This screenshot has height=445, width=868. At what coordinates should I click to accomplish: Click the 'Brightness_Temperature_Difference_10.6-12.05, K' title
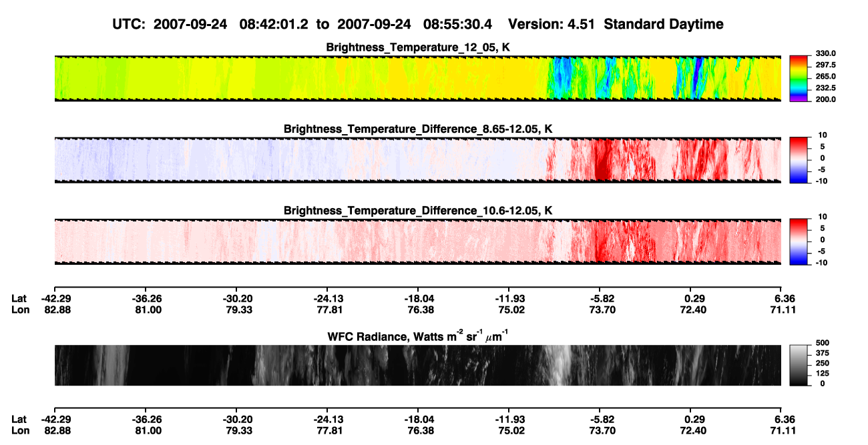(x=418, y=210)
